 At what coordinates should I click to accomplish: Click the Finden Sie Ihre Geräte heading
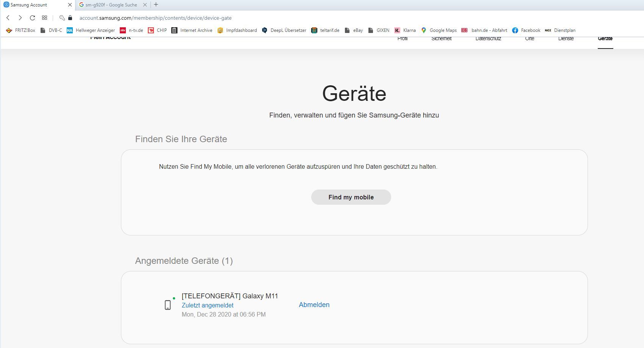click(181, 139)
